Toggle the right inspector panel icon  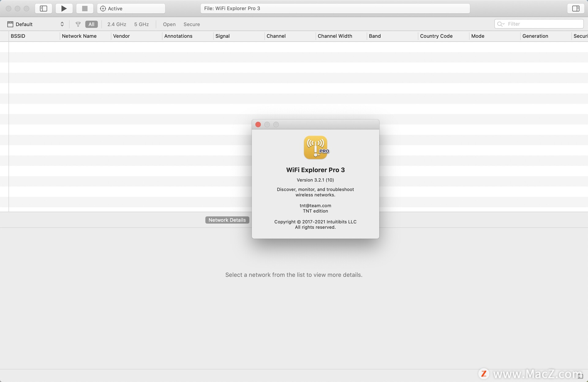tap(576, 9)
